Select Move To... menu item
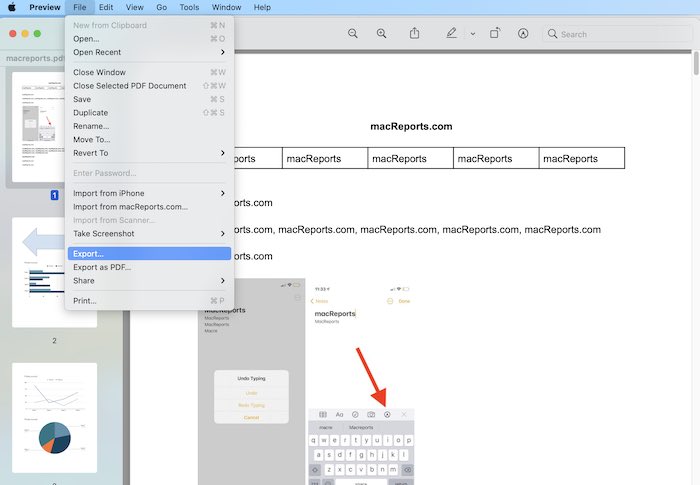Image resolution: width=700 pixels, height=485 pixels. [x=149, y=139]
